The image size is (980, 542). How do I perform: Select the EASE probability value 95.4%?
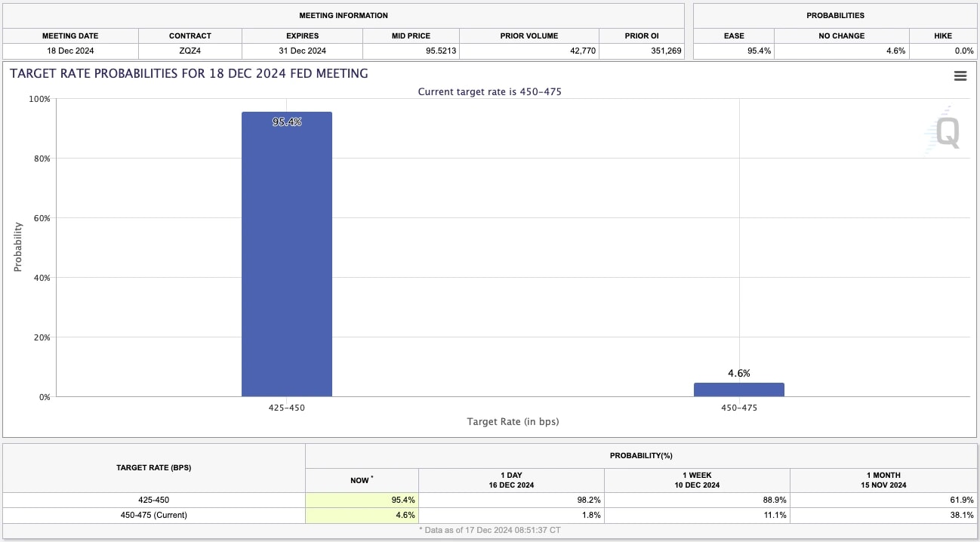pyautogui.click(x=760, y=51)
